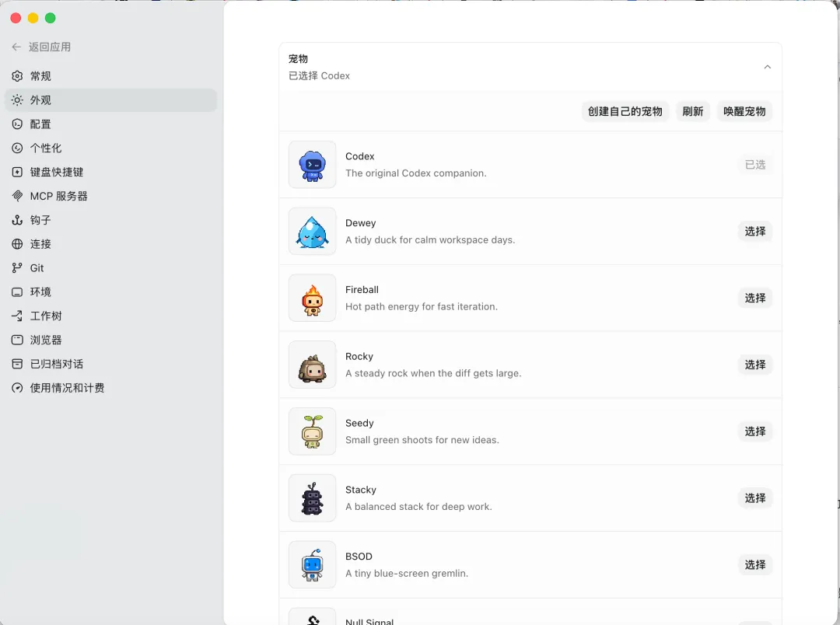Select the Fireball pet with 选择
Screen dimensions: 840x625
[754, 298]
